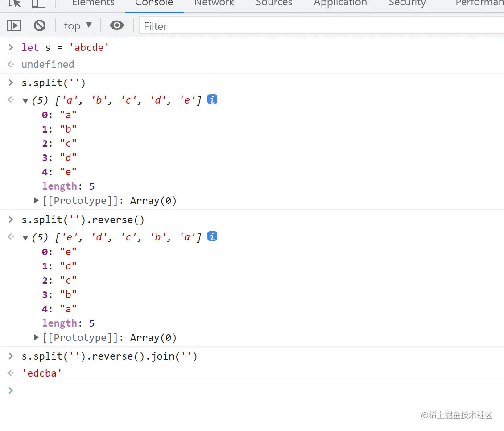Image resolution: width=504 pixels, height=431 pixels.
Task: Focus the console Filter input field
Action: [x=322, y=26]
